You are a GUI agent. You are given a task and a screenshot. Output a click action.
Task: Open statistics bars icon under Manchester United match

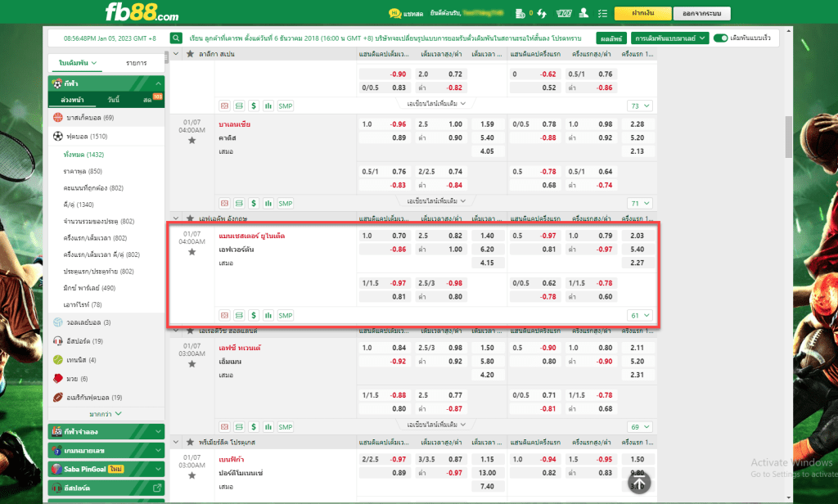268,315
